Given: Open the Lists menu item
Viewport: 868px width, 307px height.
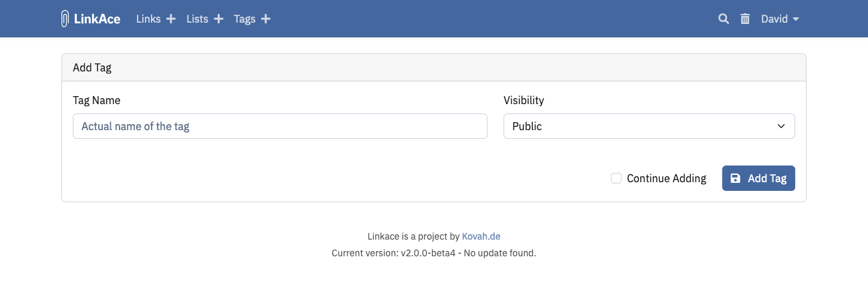Looking at the screenshot, I should coord(198,19).
